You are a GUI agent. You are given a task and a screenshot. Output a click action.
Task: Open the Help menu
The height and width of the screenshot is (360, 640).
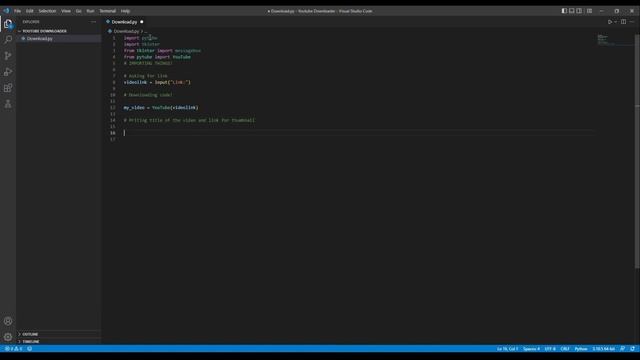(x=125, y=11)
